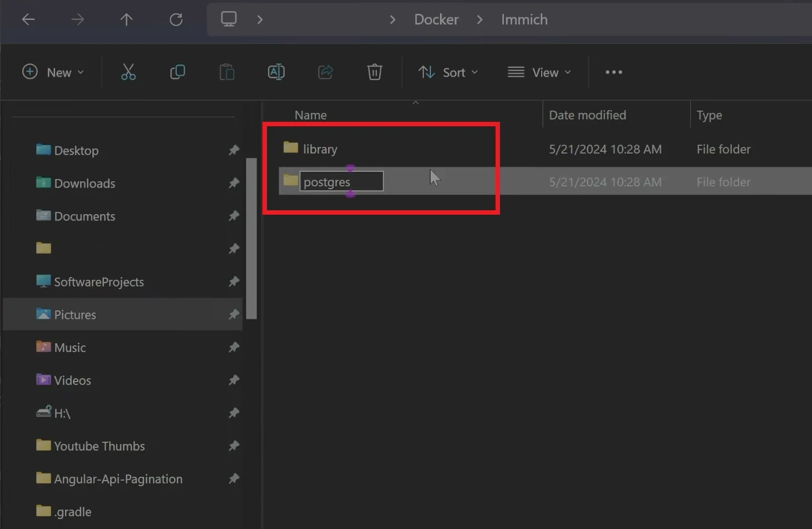The width and height of the screenshot is (812, 529).
Task: Click the Share toolbar icon
Action: [325, 72]
